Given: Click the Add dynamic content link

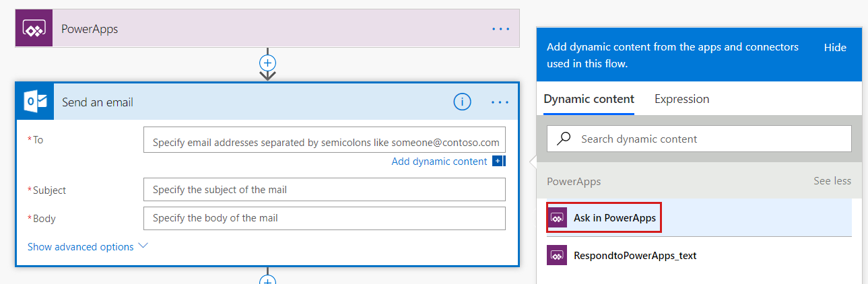Looking at the screenshot, I should [439, 162].
